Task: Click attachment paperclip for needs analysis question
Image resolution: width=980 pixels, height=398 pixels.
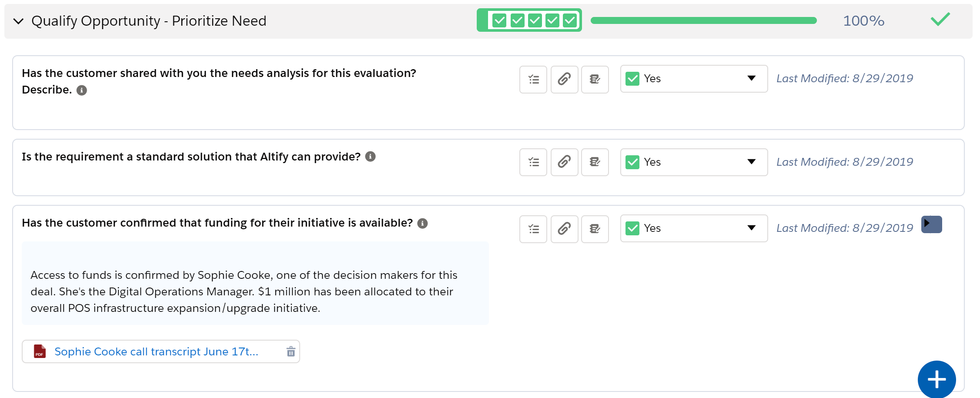Action: pyautogui.click(x=565, y=79)
